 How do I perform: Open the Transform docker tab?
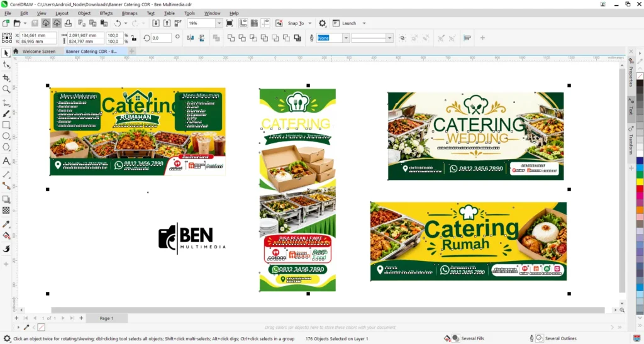tap(631, 144)
